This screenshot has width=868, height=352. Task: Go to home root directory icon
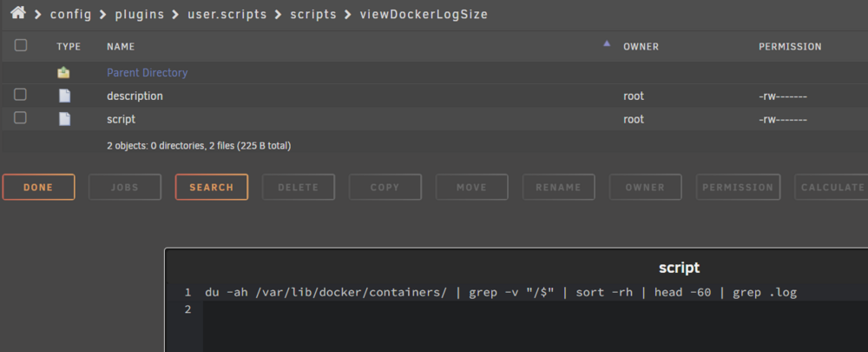click(x=17, y=13)
